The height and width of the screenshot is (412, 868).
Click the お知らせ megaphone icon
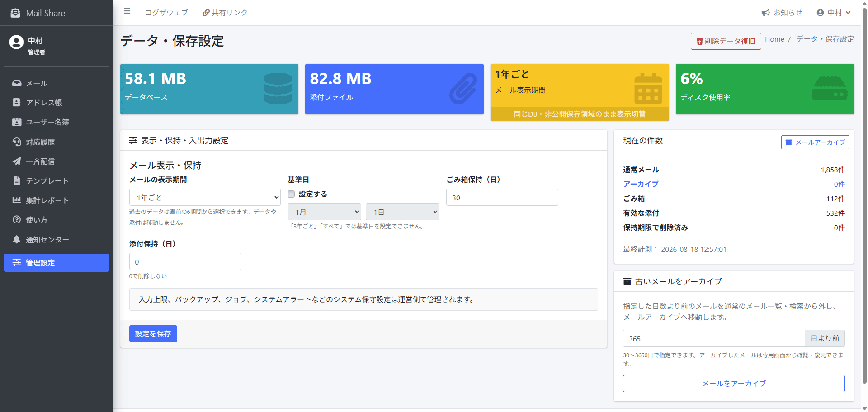(765, 13)
